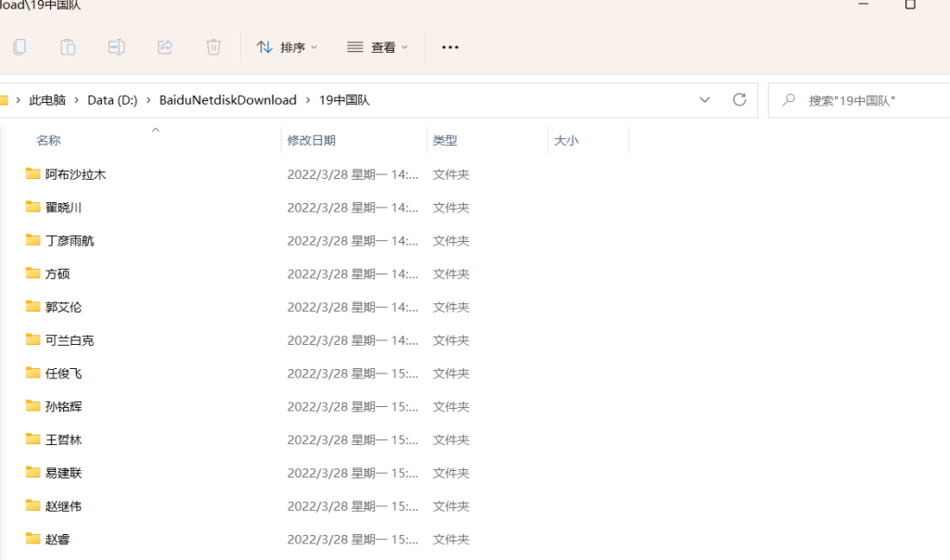The image size is (950, 560).
Task: Click 19中国队 breadcrumb segment
Action: 344,100
